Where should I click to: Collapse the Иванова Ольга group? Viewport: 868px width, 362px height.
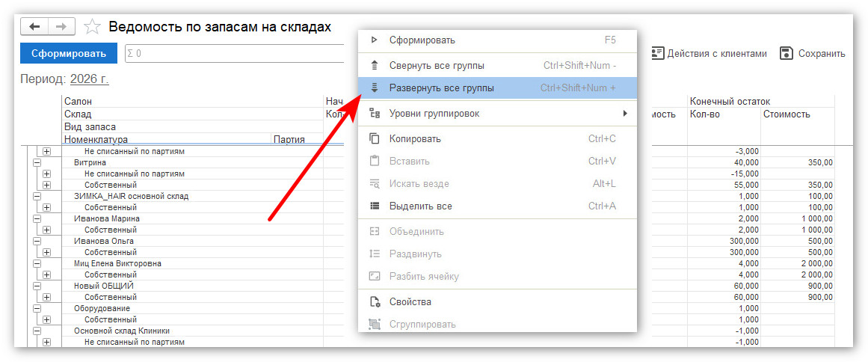37,242
